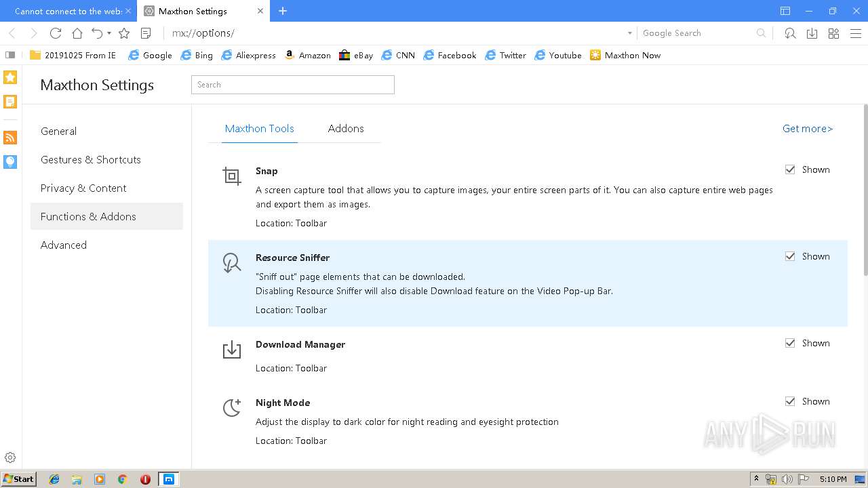Open the Windows Start menu
868x488 pixels.
18,479
